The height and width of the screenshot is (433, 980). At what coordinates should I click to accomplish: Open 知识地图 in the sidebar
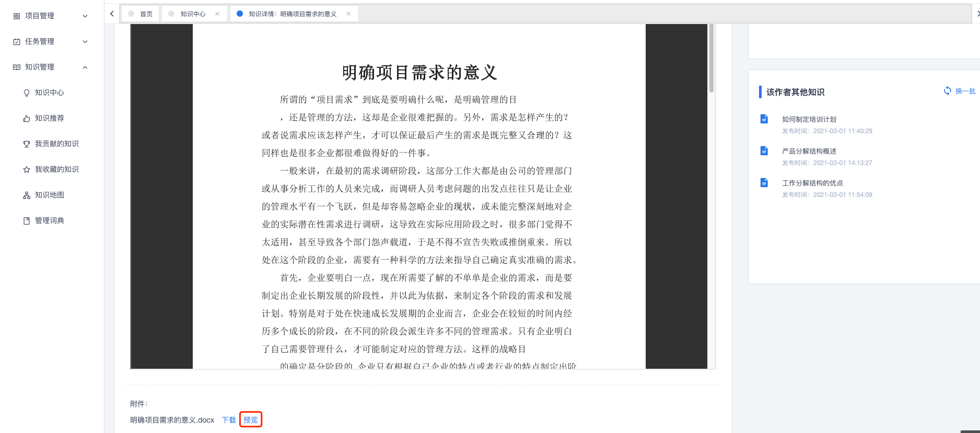50,195
